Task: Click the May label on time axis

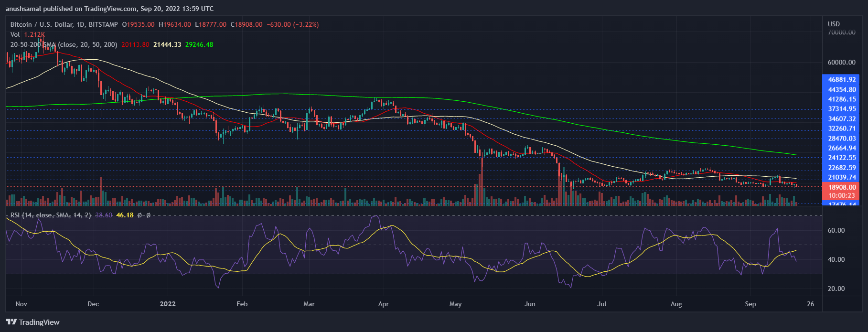Action: point(456,304)
